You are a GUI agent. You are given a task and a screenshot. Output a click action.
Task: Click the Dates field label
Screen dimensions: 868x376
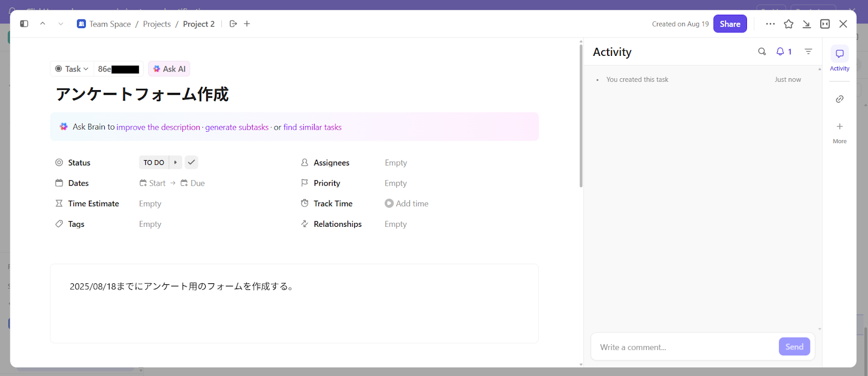tap(79, 183)
